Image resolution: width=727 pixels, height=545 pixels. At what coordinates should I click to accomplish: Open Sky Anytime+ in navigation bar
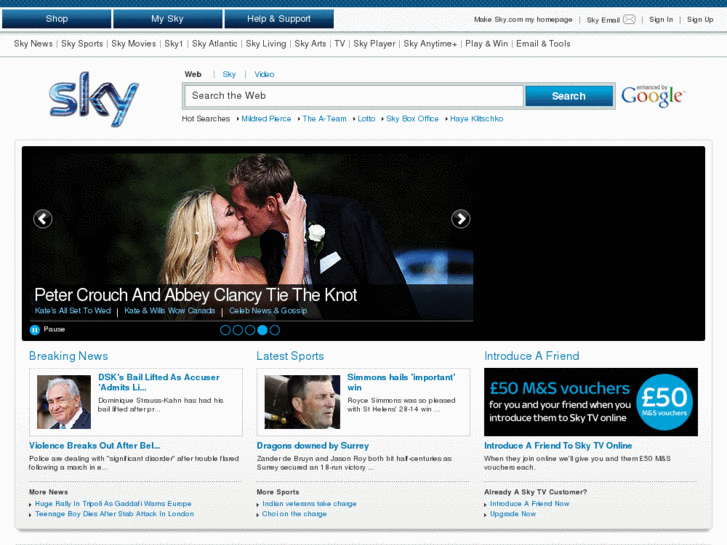pos(430,44)
